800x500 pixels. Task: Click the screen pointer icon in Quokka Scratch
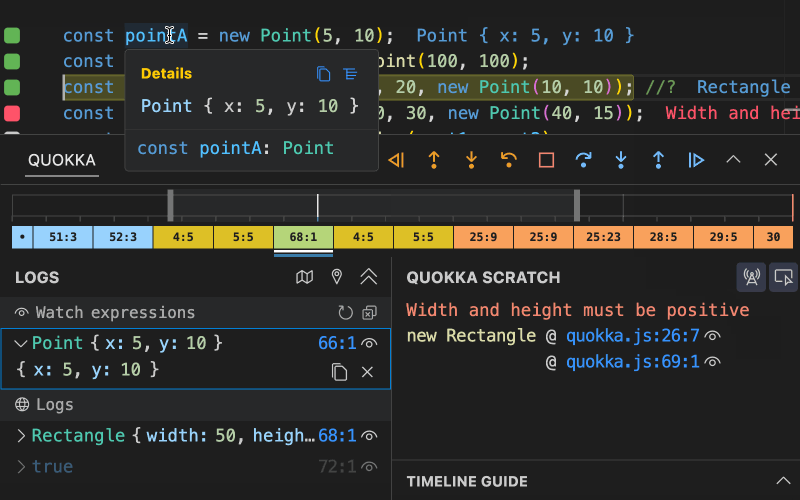click(783, 277)
